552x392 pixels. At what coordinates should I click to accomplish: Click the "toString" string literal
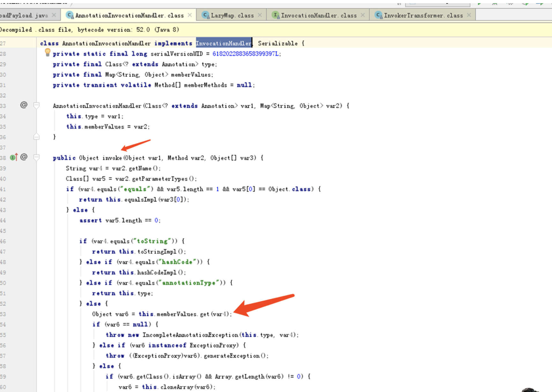point(152,241)
